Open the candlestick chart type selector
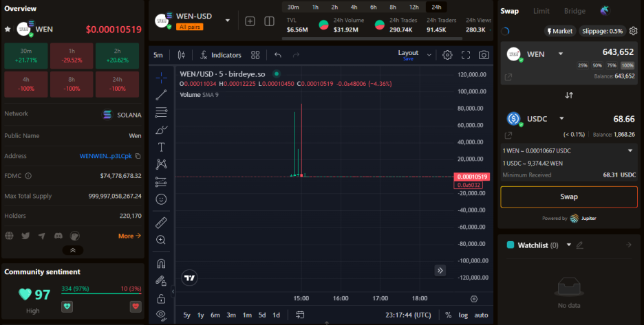The image size is (644, 325). point(181,55)
